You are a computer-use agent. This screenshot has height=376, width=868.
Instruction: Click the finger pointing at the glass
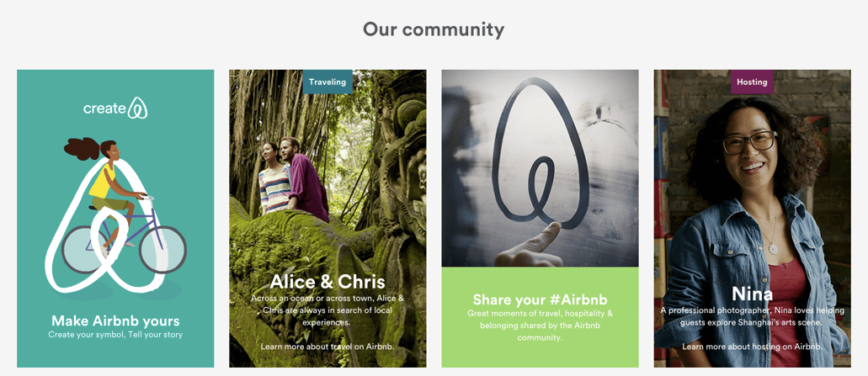(x=530, y=243)
